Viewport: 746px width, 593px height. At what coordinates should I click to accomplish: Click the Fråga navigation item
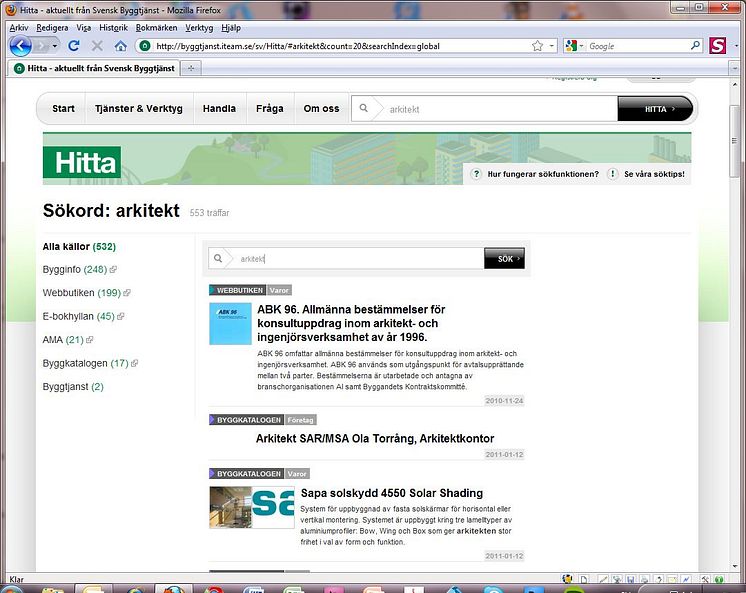click(x=270, y=109)
